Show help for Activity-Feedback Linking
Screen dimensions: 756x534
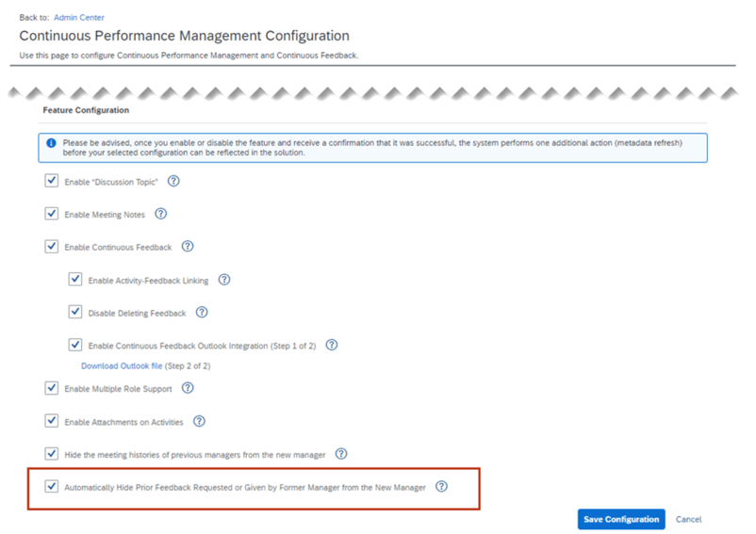224,280
